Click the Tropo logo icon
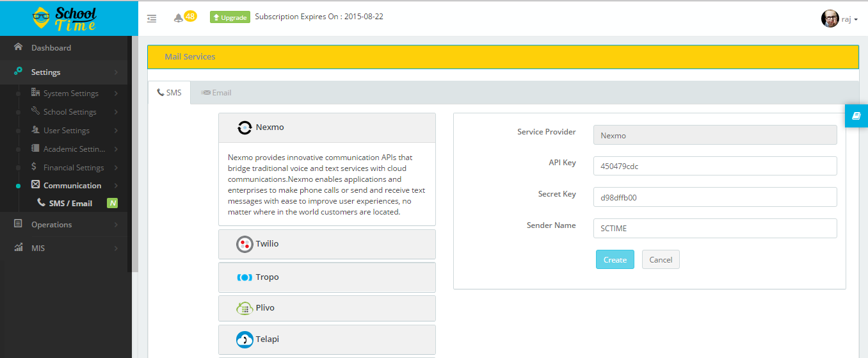Screen dimensions: 868x358 pyautogui.click(x=245, y=277)
